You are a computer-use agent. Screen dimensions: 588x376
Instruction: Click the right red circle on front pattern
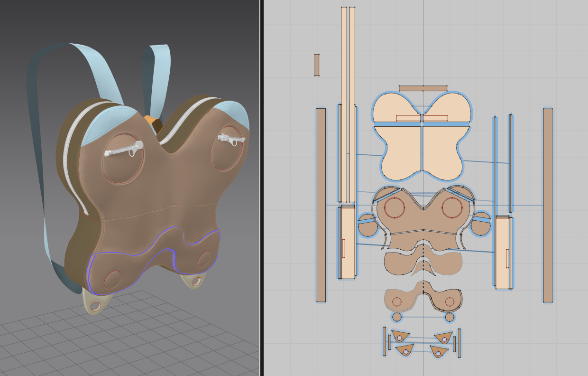point(452,208)
